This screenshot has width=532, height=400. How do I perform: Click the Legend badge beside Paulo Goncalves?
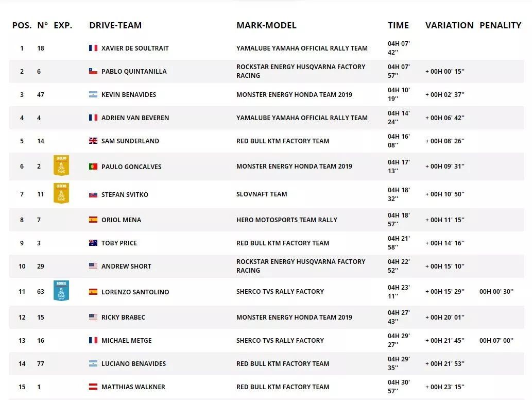61,165
